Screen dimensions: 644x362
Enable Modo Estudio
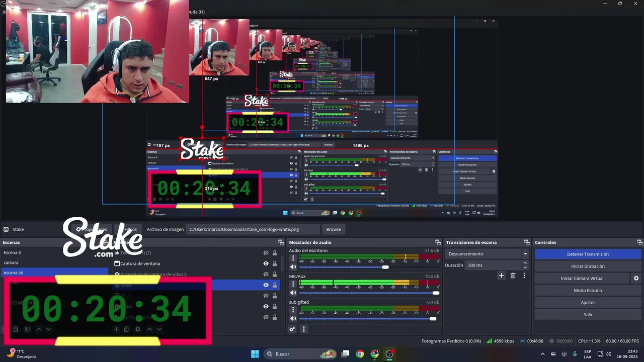(588, 290)
